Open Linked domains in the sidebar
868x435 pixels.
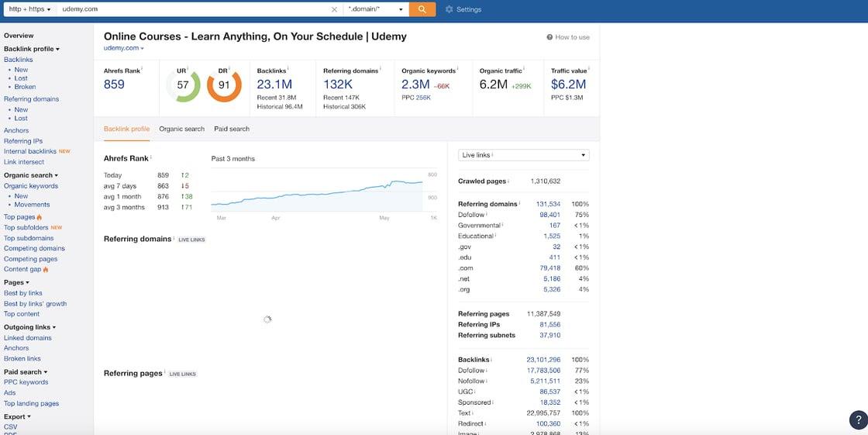28,338
